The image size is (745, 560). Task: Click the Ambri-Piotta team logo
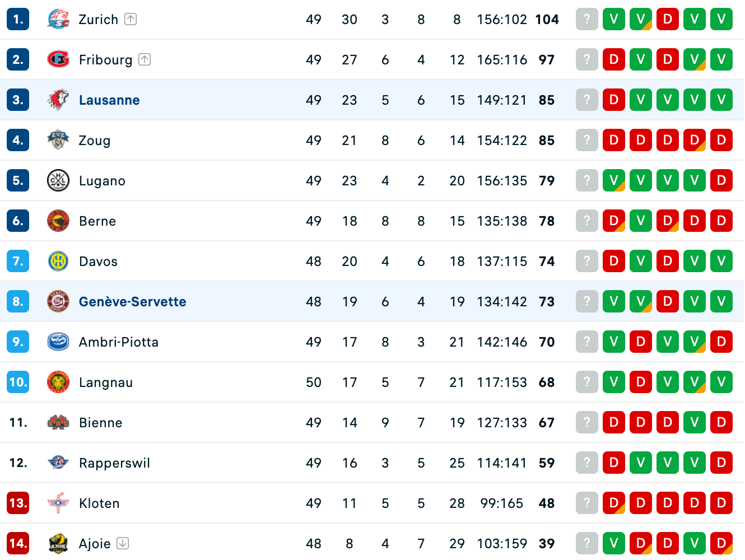pyautogui.click(x=58, y=342)
